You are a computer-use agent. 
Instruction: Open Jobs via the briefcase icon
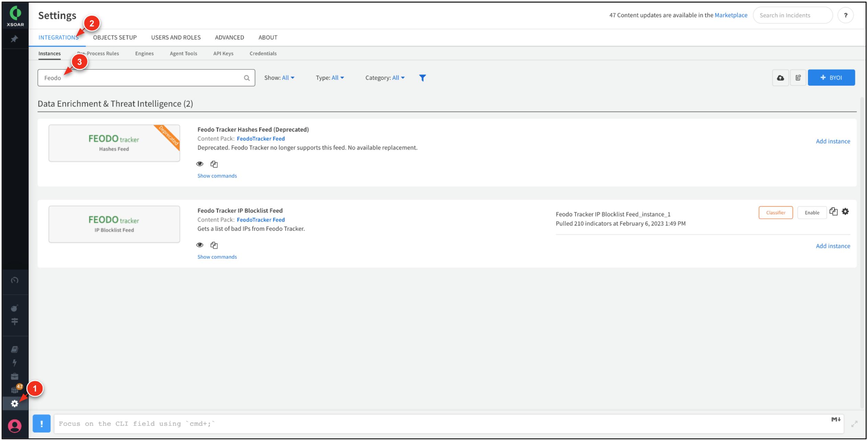14,376
